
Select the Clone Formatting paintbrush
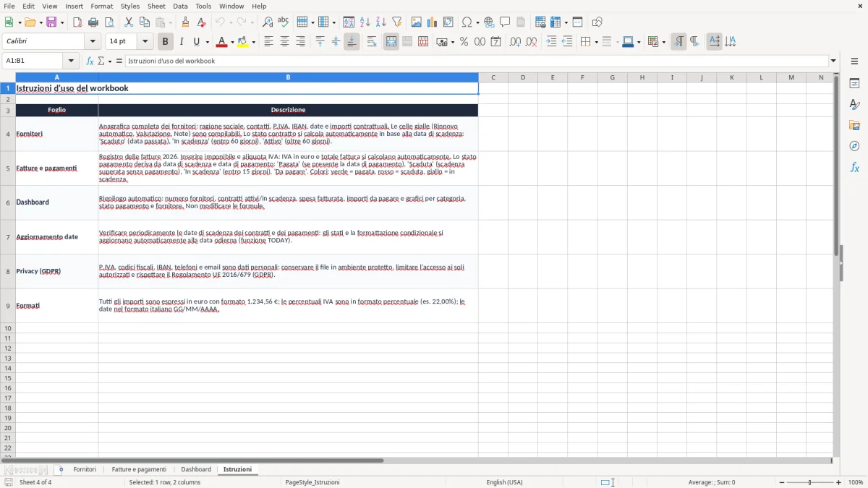185,22
